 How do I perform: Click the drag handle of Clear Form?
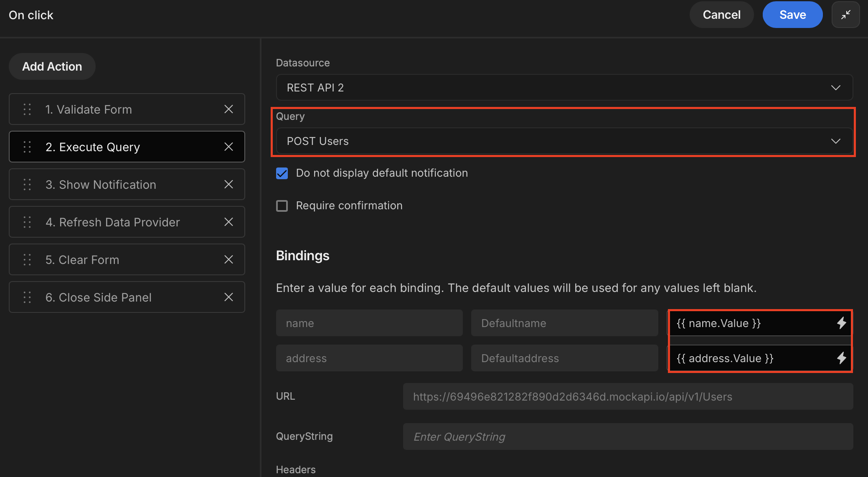tap(27, 259)
